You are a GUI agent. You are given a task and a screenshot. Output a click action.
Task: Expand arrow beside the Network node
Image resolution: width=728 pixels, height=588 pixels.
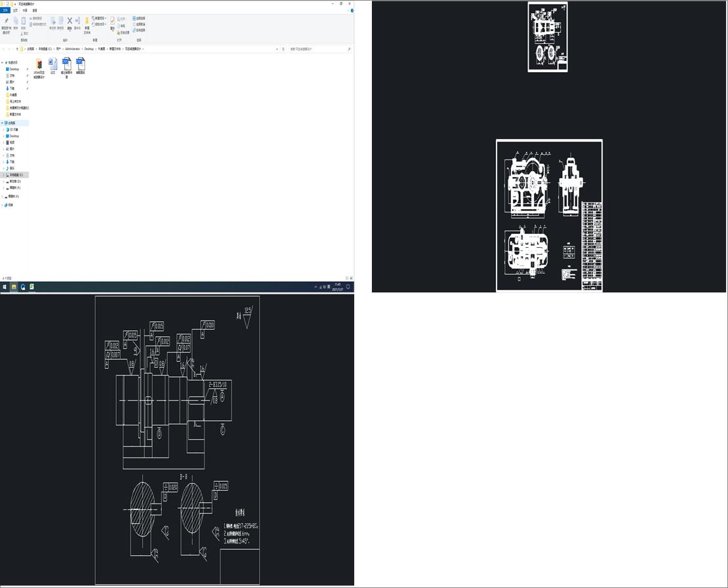coord(3,205)
